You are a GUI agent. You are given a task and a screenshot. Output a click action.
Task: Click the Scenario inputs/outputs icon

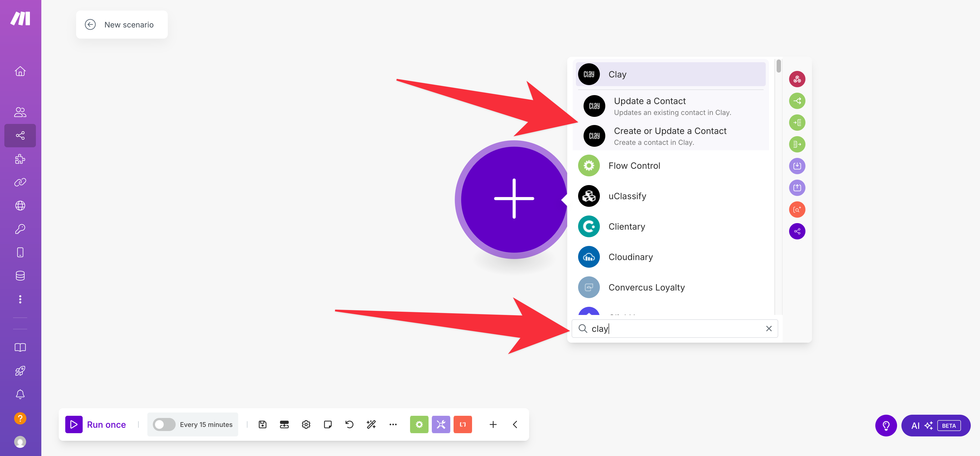pyautogui.click(x=284, y=424)
